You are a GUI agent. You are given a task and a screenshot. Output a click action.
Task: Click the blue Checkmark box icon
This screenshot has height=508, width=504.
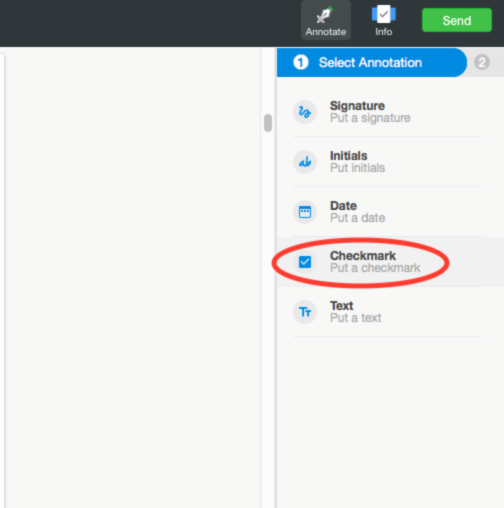point(305,262)
